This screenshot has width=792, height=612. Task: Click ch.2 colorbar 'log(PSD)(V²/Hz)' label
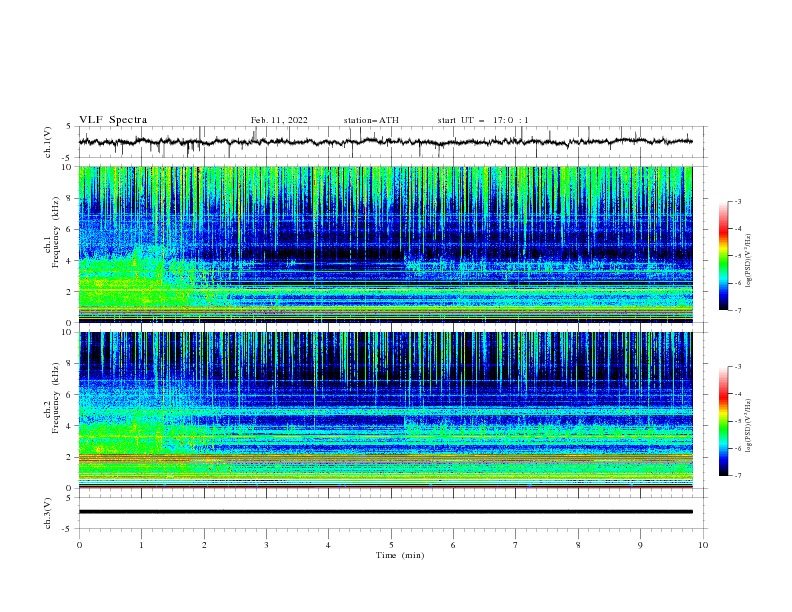[x=749, y=426]
